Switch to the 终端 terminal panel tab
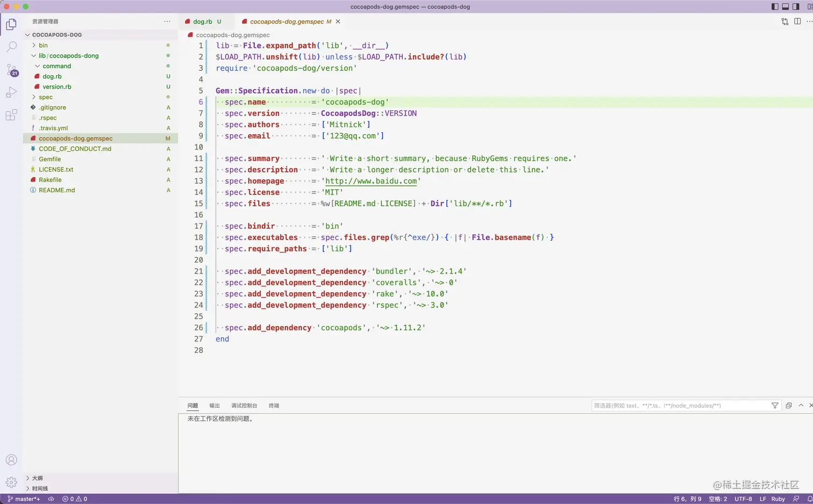This screenshot has width=813, height=504. [274, 406]
